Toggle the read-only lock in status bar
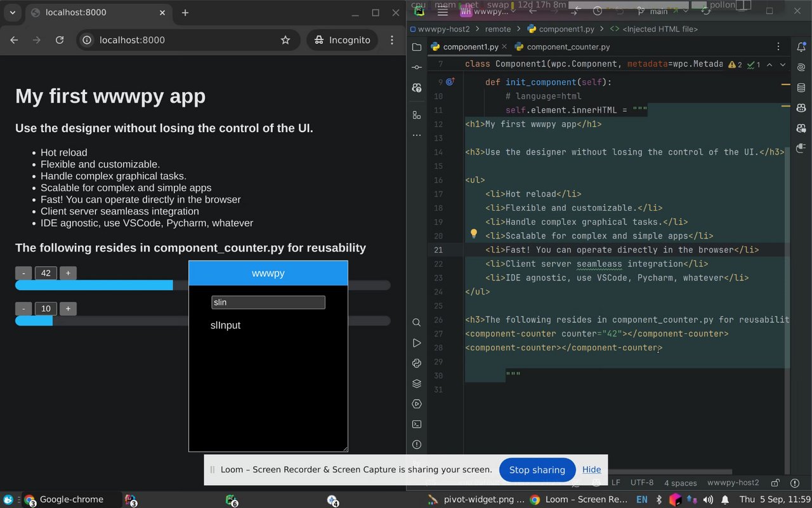The width and height of the screenshot is (812, 508). pos(775,483)
